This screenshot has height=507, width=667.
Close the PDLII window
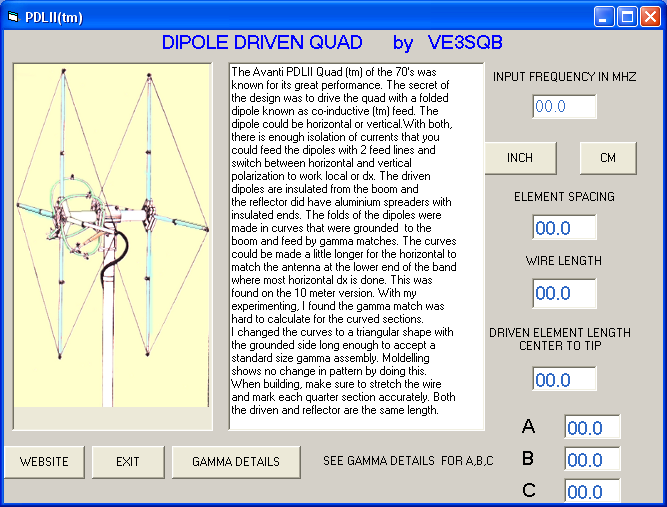650,17
